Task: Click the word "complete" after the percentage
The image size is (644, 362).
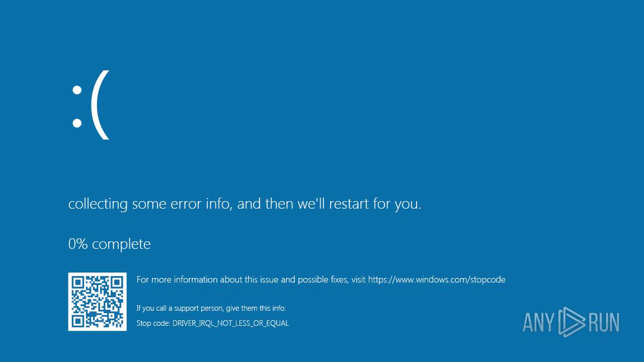Action: coord(121,244)
